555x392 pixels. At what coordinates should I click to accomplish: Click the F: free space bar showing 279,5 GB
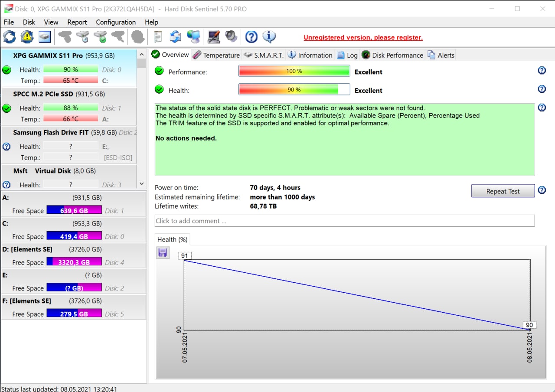pyautogui.click(x=74, y=314)
